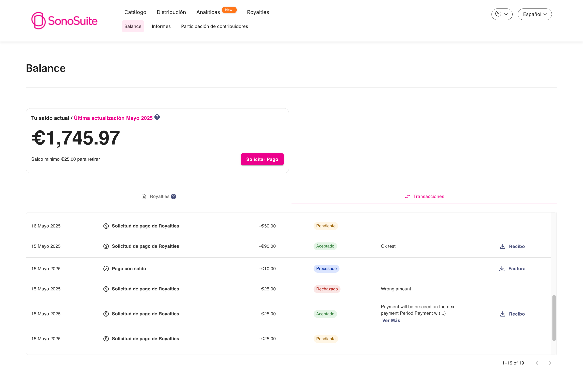Click the Procesado status badge
Screen dimensions: 583x392
click(x=326, y=269)
